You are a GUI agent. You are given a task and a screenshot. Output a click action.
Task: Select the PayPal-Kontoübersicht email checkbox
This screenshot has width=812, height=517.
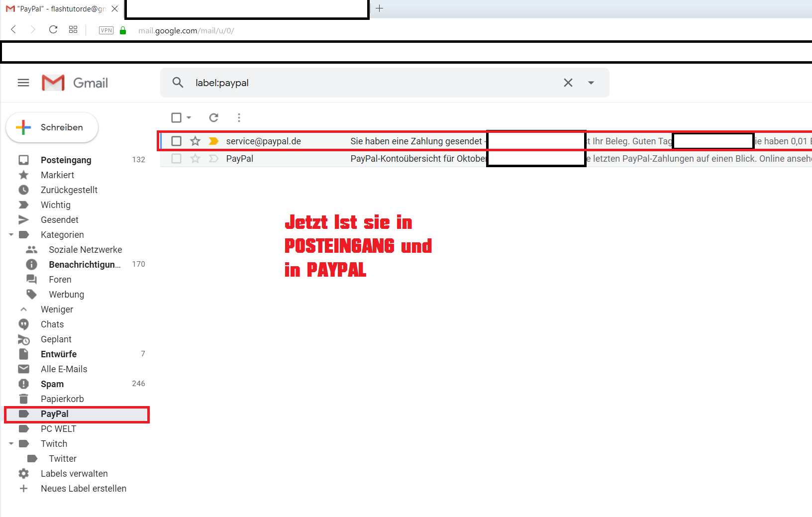pos(176,158)
